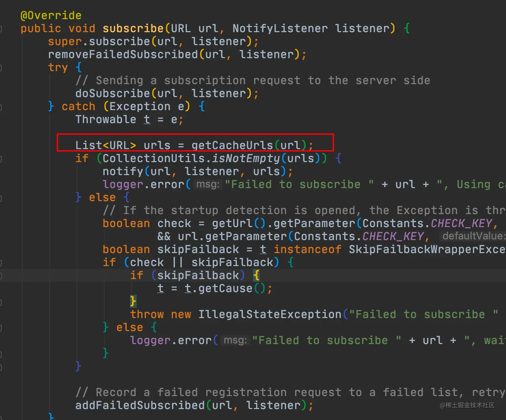Viewport: 506px width, 420px height.
Task: Click the getUrl() call
Action: click(239, 223)
